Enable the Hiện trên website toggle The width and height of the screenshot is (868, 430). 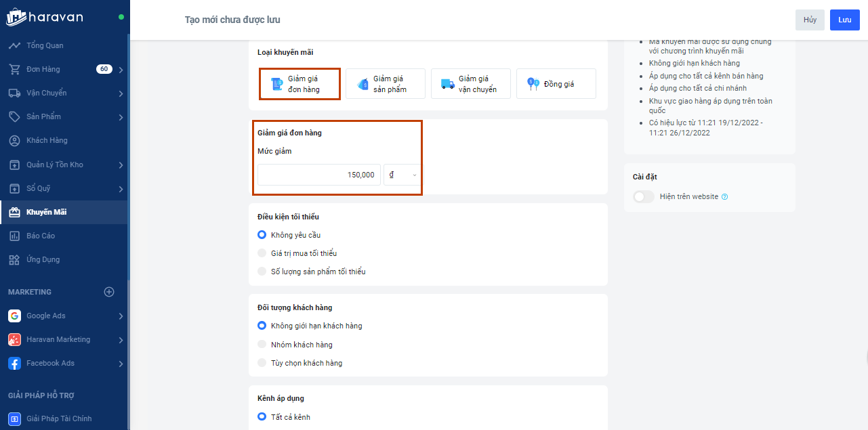click(643, 197)
